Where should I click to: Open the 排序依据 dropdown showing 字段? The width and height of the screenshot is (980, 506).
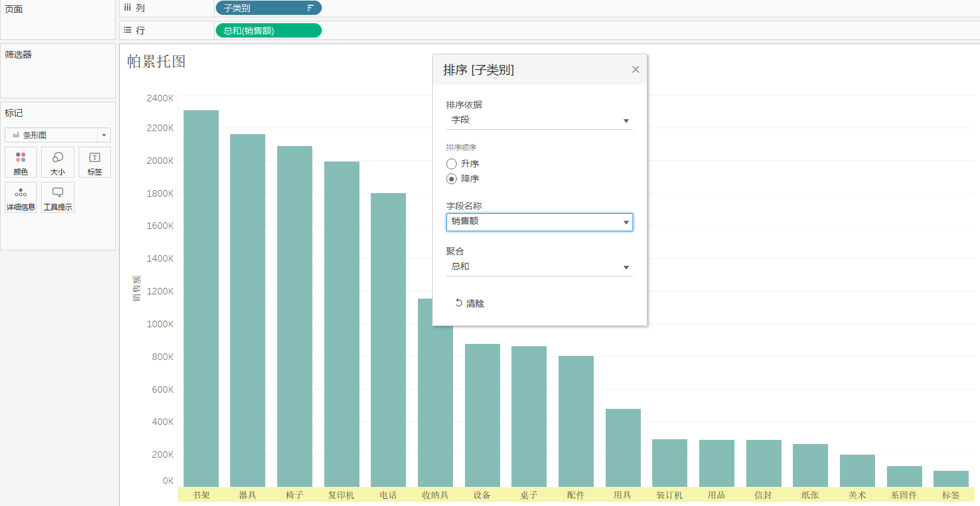point(539,120)
